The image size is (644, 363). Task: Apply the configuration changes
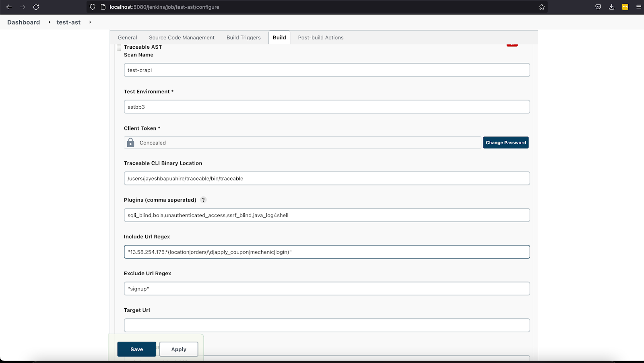179,349
